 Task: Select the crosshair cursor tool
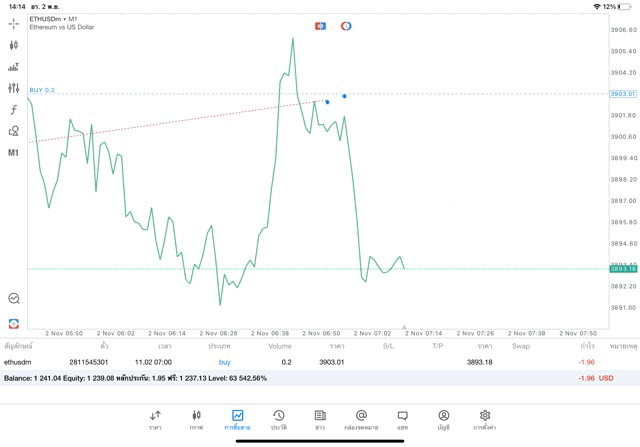[x=14, y=24]
